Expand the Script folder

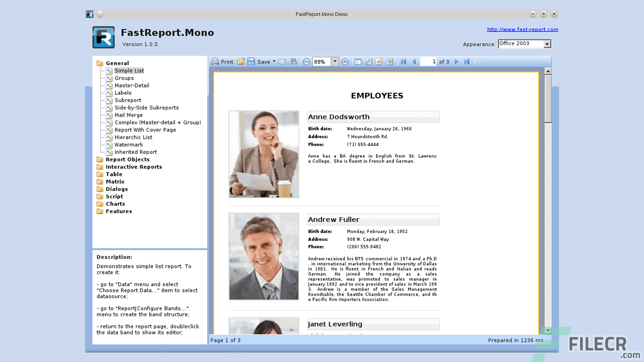[x=110, y=197]
